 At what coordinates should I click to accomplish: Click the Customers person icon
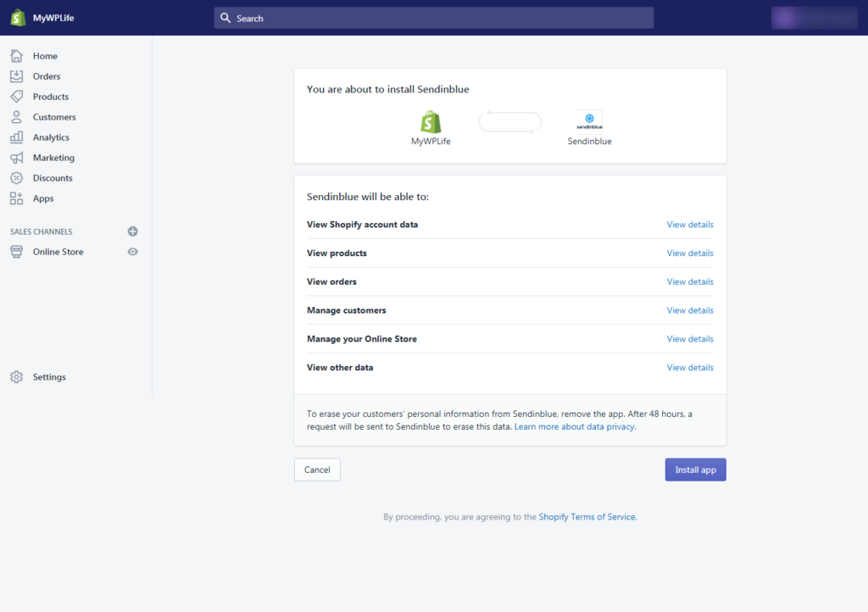tap(17, 117)
